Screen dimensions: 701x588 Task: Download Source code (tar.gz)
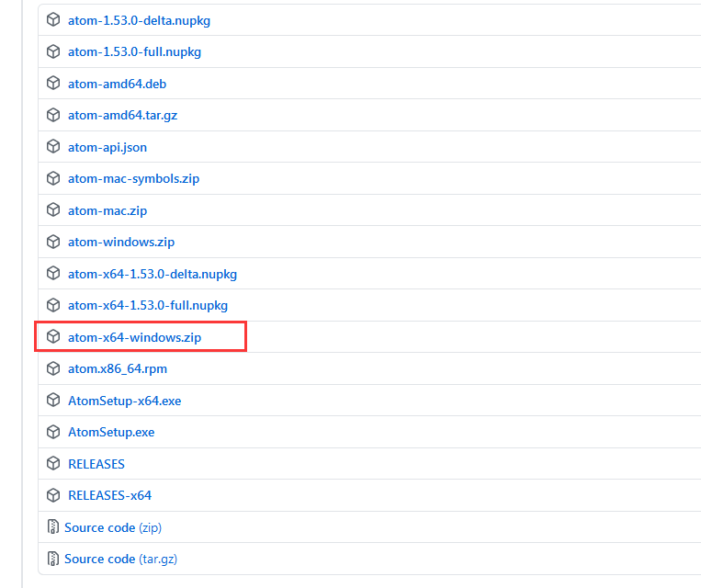(x=120, y=559)
